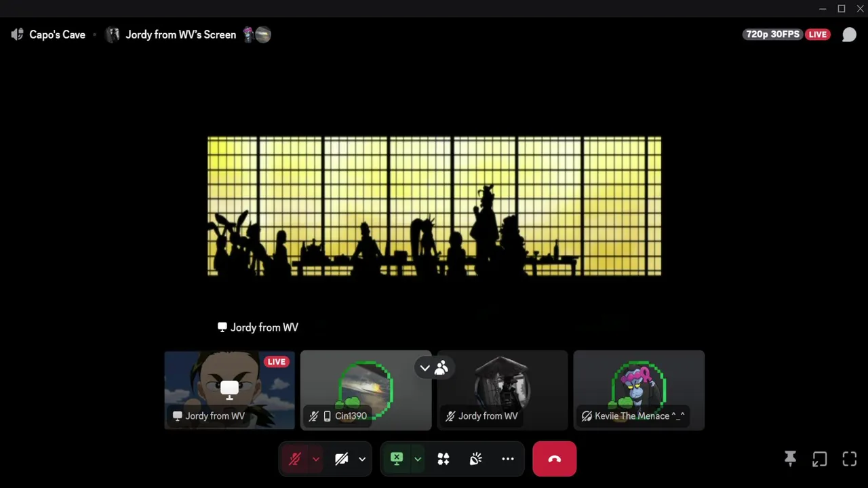Open the soundboard
The height and width of the screenshot is (488, 868).
[475, 459]
